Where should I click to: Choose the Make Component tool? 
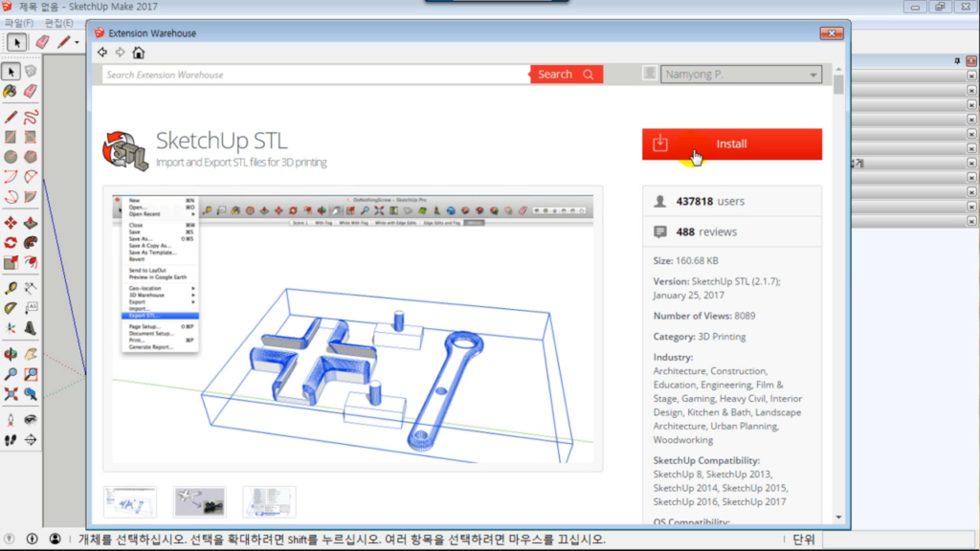pyautogui.click(x=31, y=72)
